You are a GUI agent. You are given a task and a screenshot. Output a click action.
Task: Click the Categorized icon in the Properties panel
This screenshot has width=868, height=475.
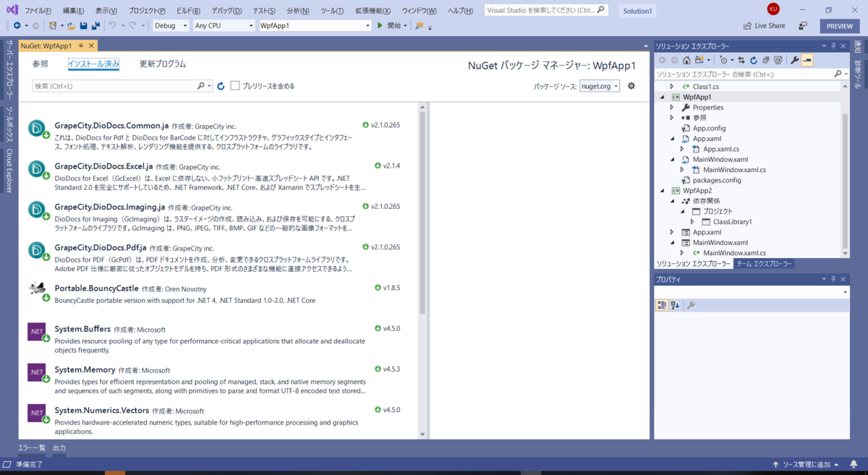coord(662,305)
